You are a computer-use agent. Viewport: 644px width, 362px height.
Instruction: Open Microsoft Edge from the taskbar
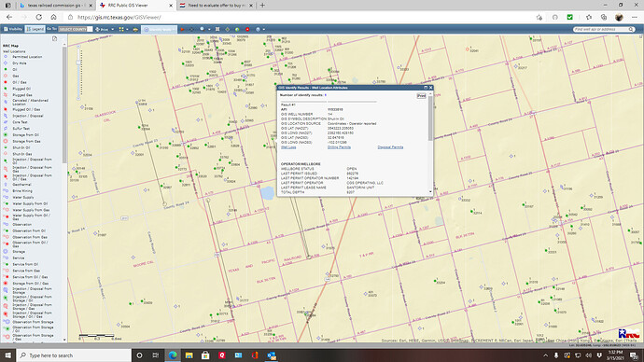(173, 355)
